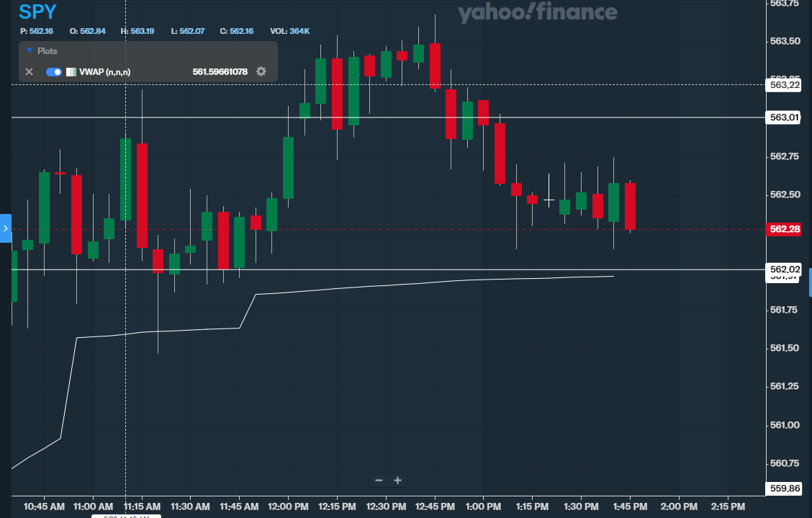This screenshot has height=518, width=812.
Task: Click the VWAP (n,n,n) plot name
Action: coord(104,71)
